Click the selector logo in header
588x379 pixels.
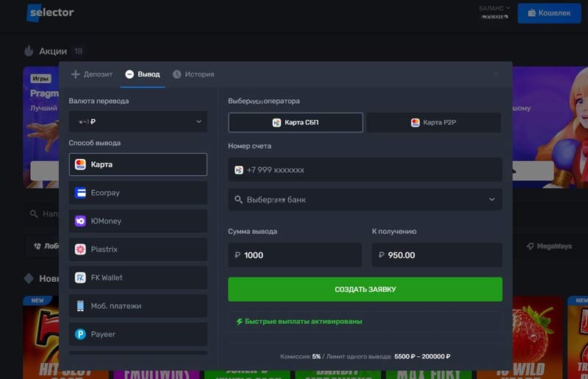click(x=51, y=13)
